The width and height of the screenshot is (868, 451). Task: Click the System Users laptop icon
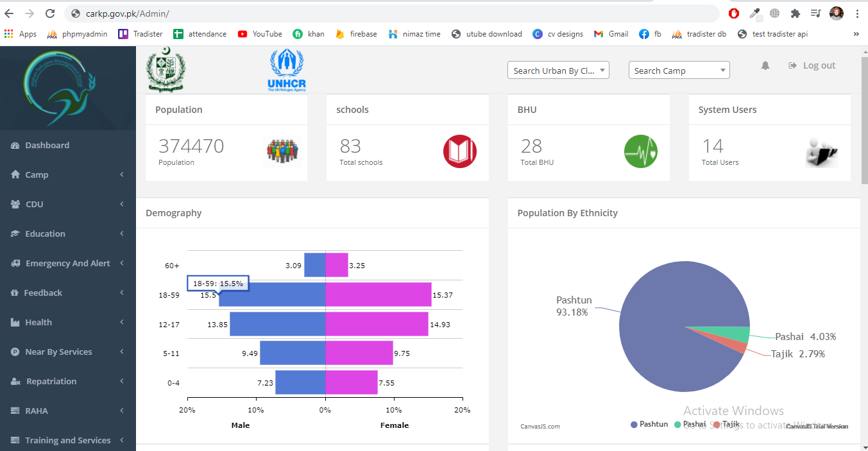point(822,152)
